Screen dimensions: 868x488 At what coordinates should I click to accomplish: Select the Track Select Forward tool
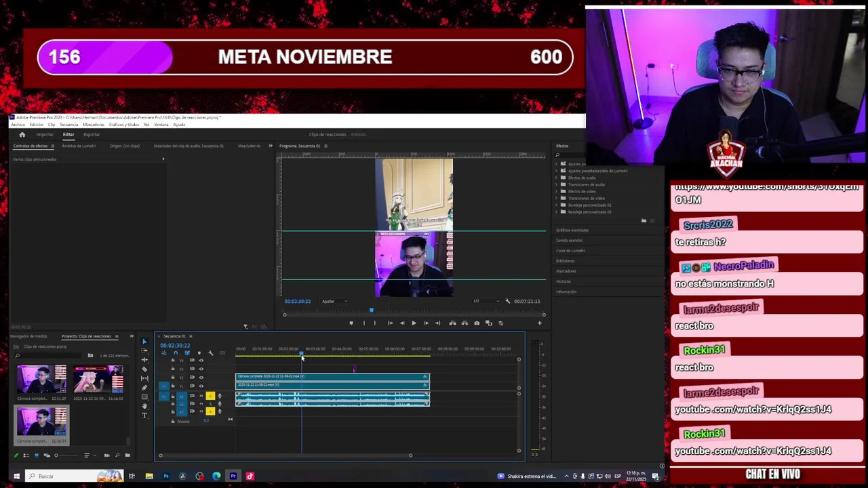pyautogui.click(x=144, y=350)
